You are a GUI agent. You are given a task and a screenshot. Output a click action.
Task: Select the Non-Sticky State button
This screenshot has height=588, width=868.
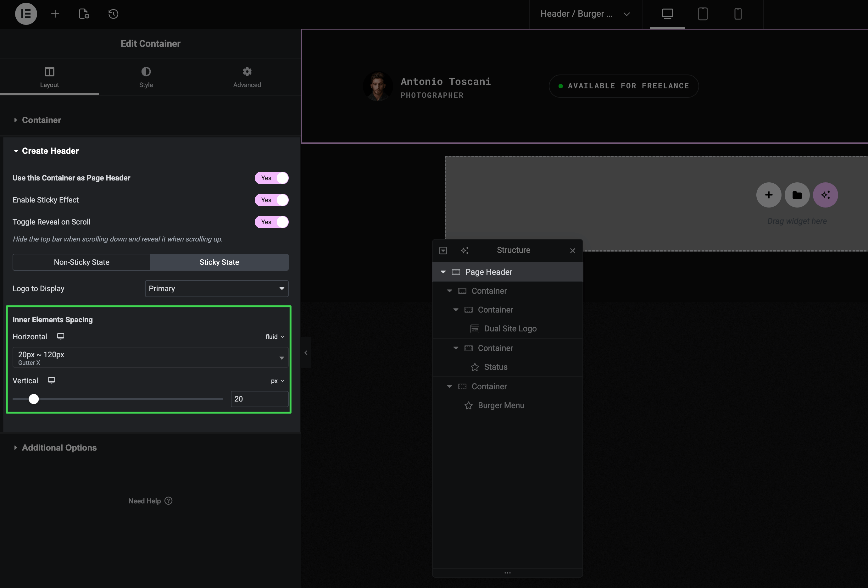point(81,262)
